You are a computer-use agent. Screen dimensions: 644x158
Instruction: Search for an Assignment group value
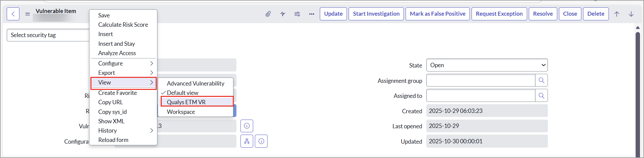point(541,81)
